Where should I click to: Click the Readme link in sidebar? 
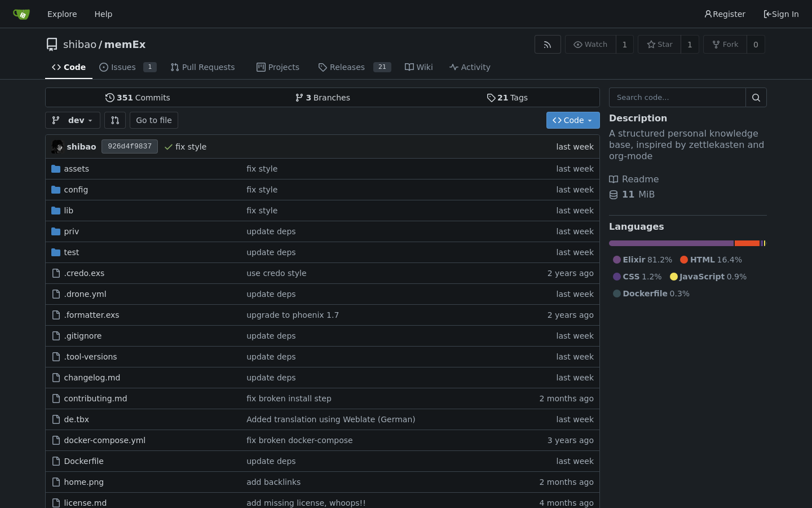point(634,179)
